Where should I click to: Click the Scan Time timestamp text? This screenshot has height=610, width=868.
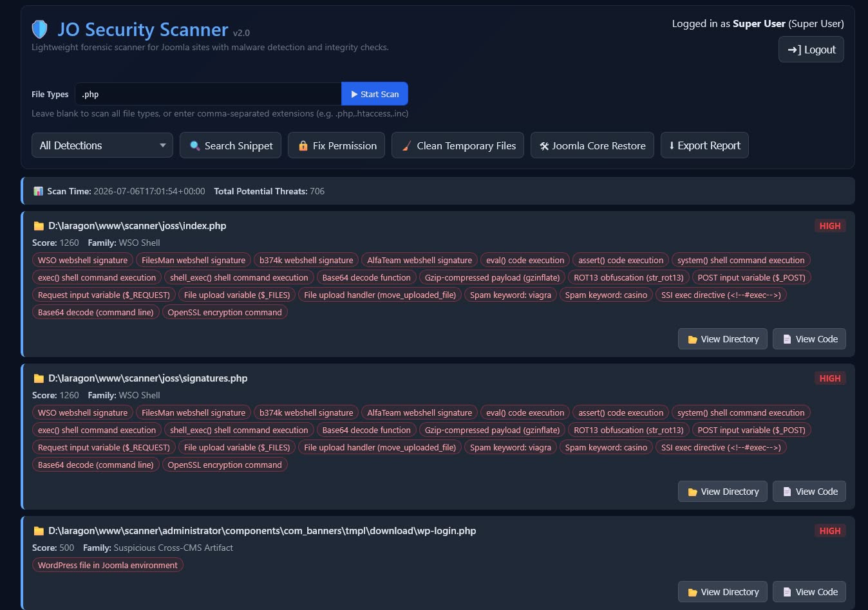pos(149,191)
